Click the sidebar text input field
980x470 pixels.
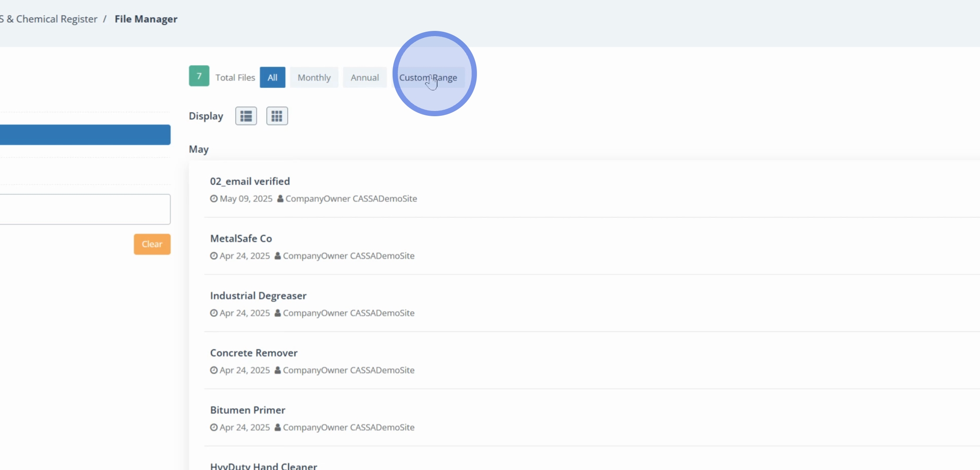[85, 209]
